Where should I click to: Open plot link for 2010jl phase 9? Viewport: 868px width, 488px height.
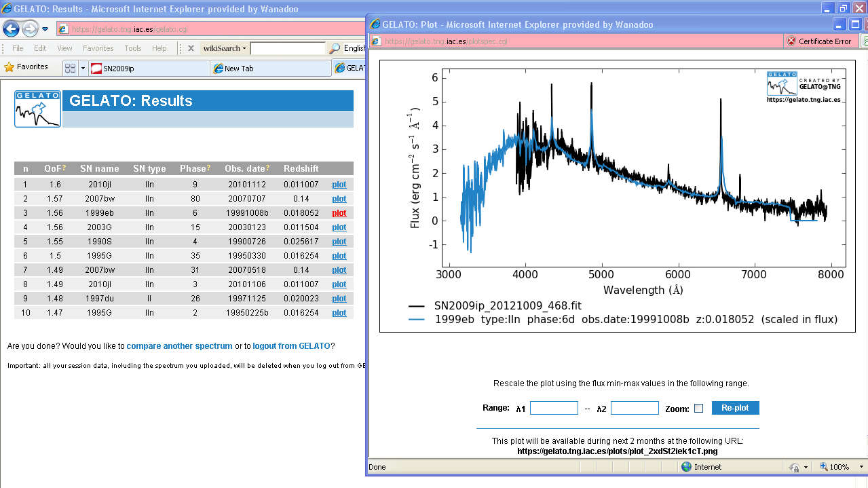pos(339,185)
